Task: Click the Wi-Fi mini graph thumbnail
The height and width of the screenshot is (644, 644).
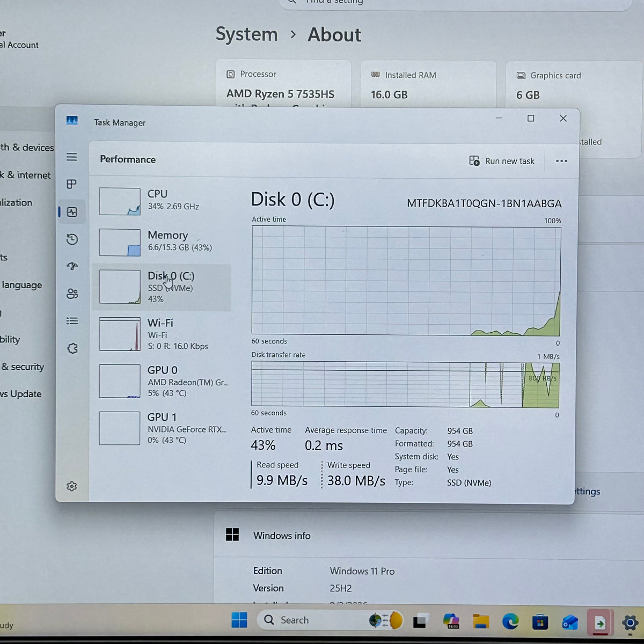Action: coord(120,334)
